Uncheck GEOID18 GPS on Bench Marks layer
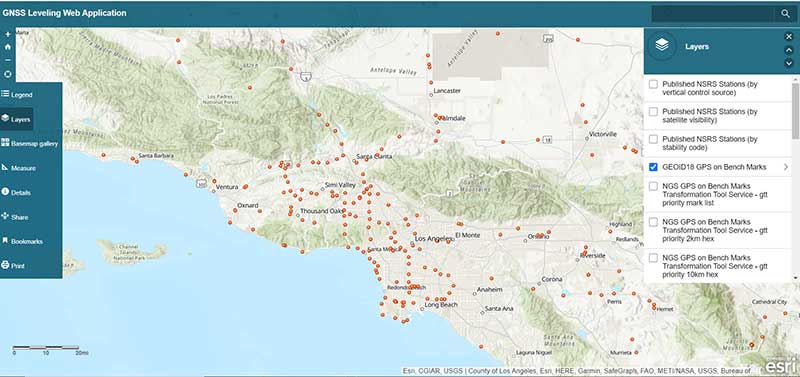This screenshot has height=377, width=800. [653, 167]
